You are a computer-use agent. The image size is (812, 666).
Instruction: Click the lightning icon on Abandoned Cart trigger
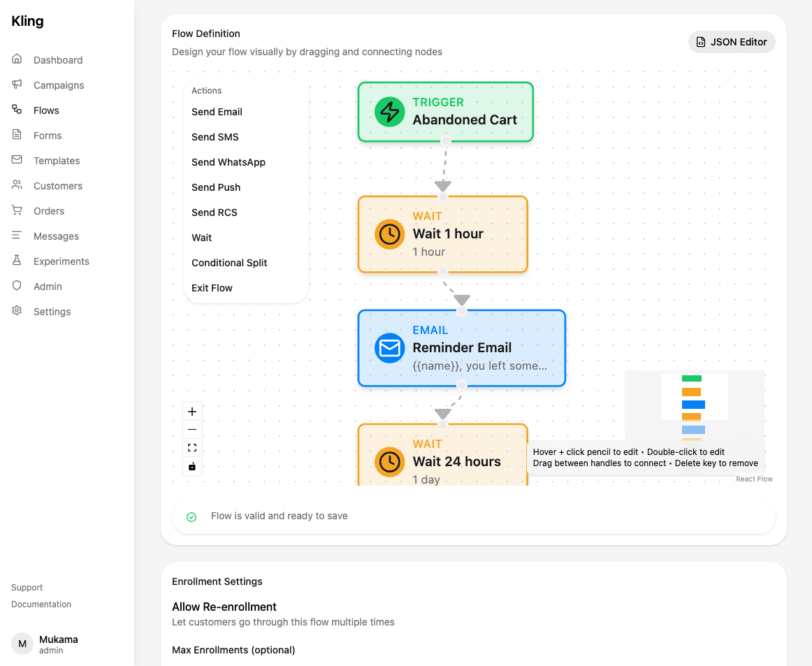click(x=390, y=112)
